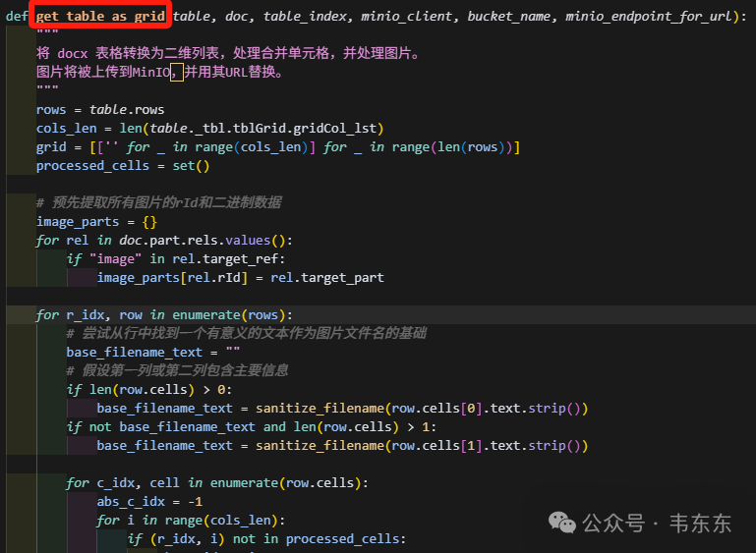Select the minio_client parameter
The image size is (756, 553).
click(407, 16)
